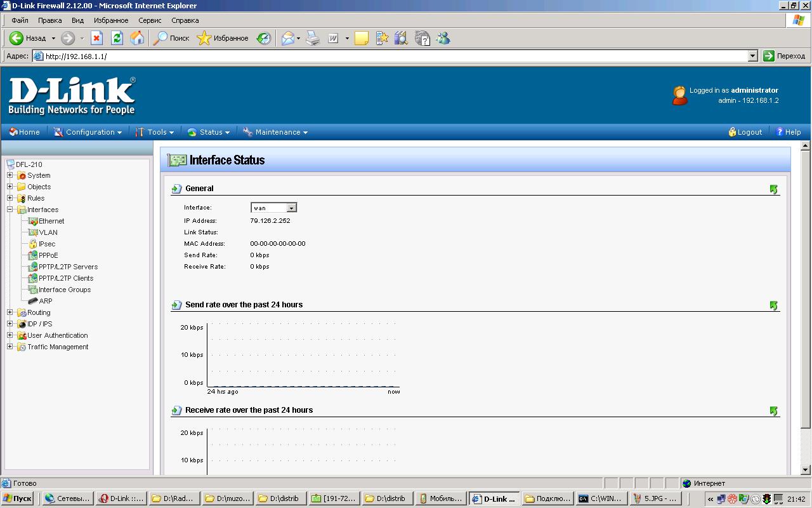Click the green icon right of General
812x508 pixels.
(773, 189)
